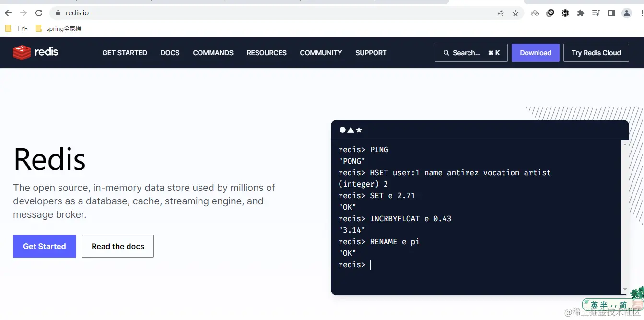Go forward in browser history
The image size is (644, 320).
click(23, 13)
